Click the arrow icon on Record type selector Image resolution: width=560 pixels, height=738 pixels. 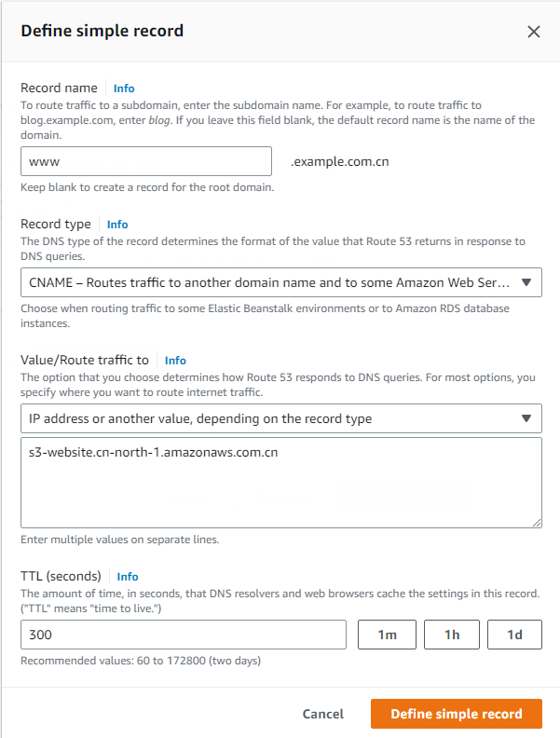pyautogui.click(x=526, y=282)
